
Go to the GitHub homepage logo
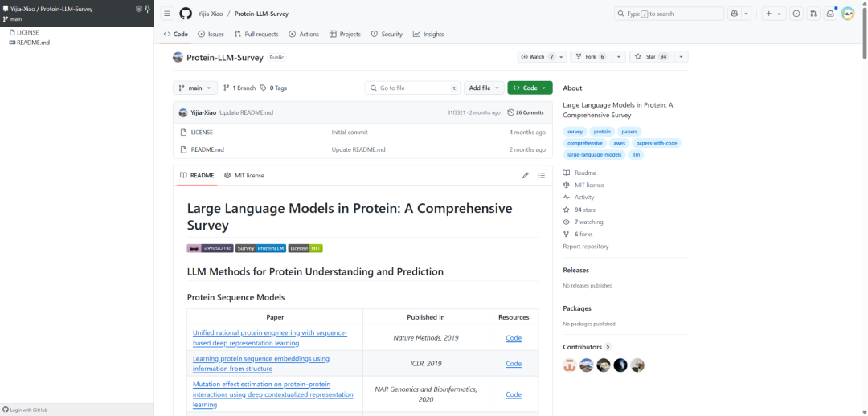click(186, 14)
